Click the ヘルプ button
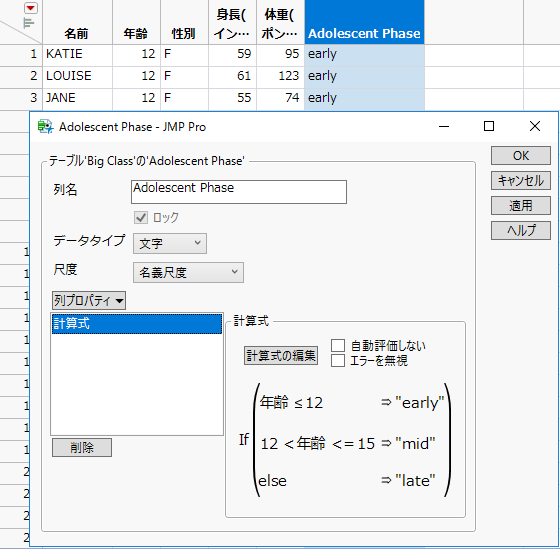The image size is (560, 549). tap(521, 230)
